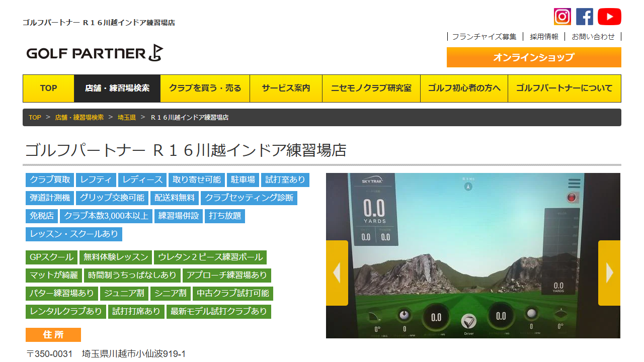Click the 無料体験レッスン green tag
Viewport: 644px width, 362px height.
(x=116, y=257)
